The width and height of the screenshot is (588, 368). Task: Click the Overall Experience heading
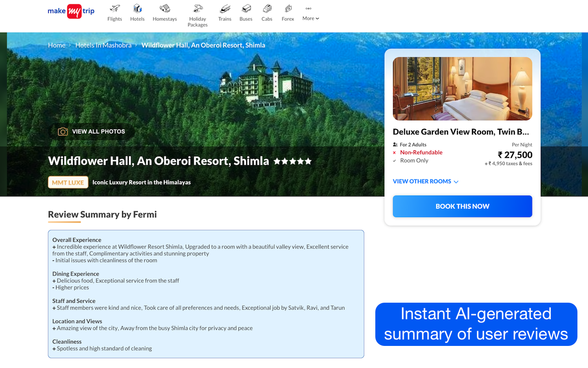pyautogui.click(x=77, y=240)
